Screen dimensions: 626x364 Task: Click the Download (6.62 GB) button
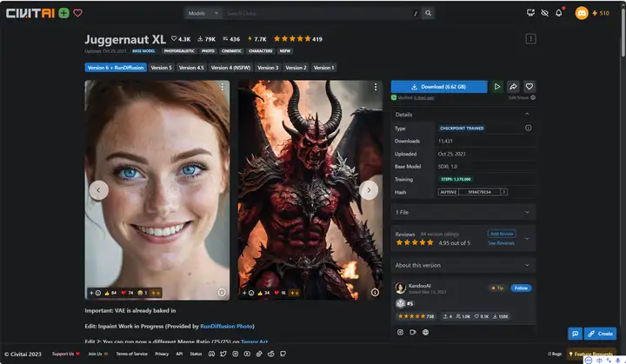pyautogui.click(x=439, y=87)
